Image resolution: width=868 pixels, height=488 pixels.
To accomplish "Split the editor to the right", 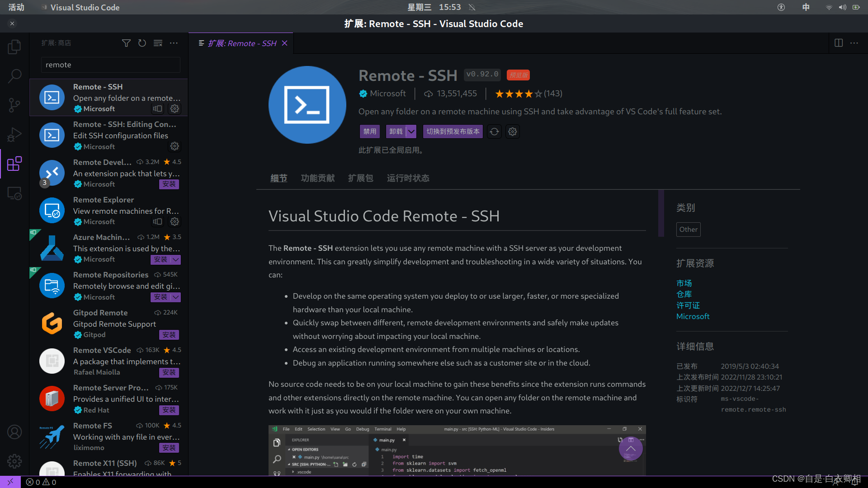I will (x=839, y=43).
